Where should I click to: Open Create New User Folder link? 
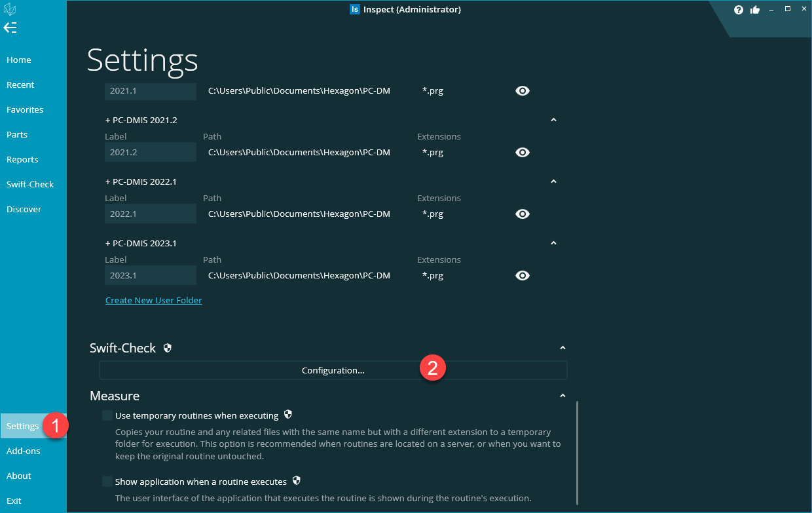(153, 300)
